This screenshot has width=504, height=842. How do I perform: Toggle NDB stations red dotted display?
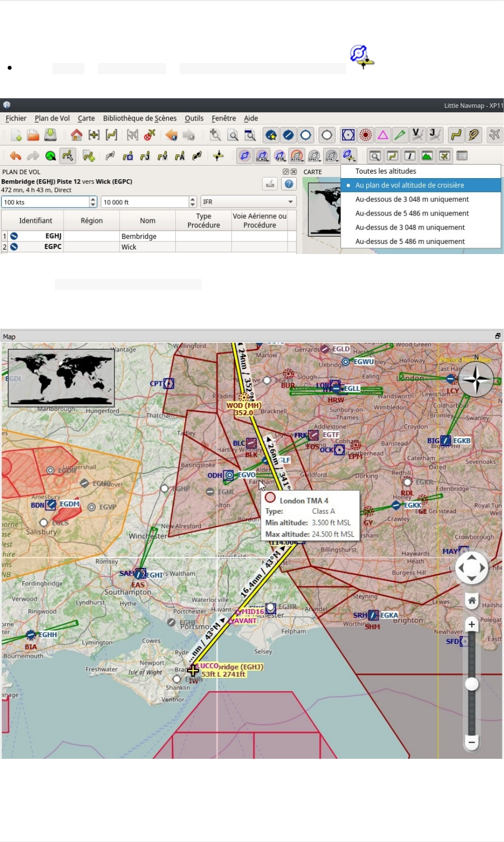pyautogui.click(x=366, y=135)
